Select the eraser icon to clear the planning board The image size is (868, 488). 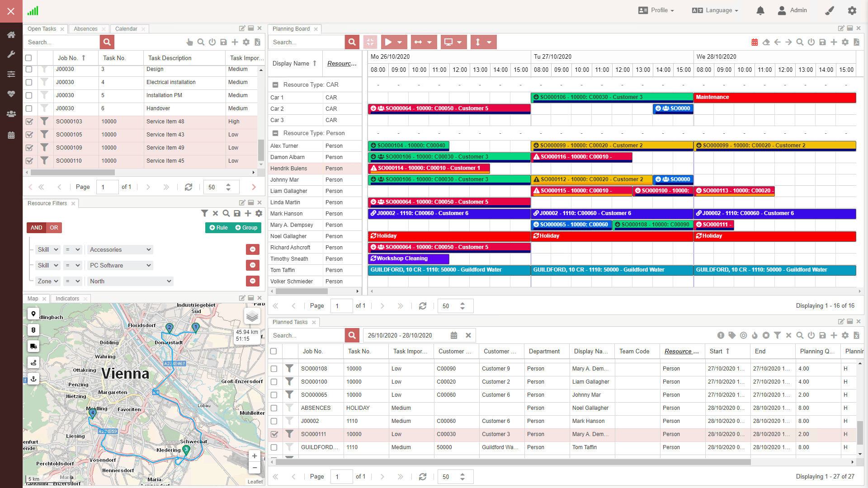click(766, 42)
